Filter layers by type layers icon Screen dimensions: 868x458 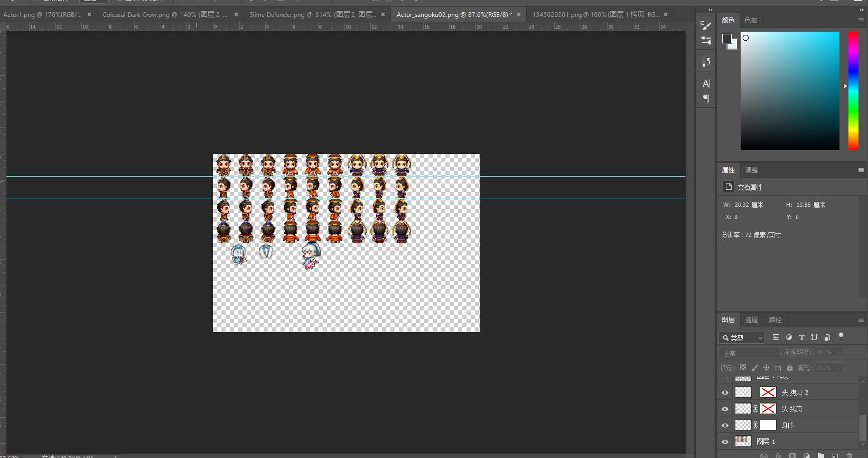[x=801, y=337]
